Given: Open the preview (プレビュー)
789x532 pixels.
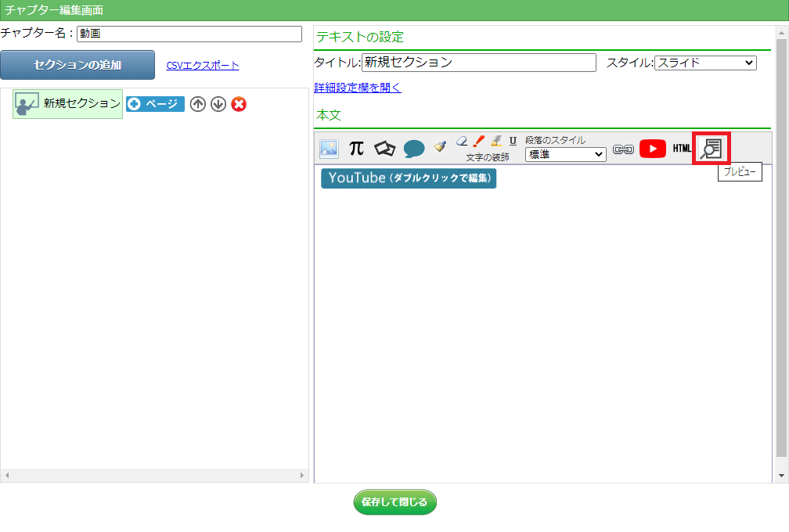Looking at the screenshot, I should click(712, 149).
